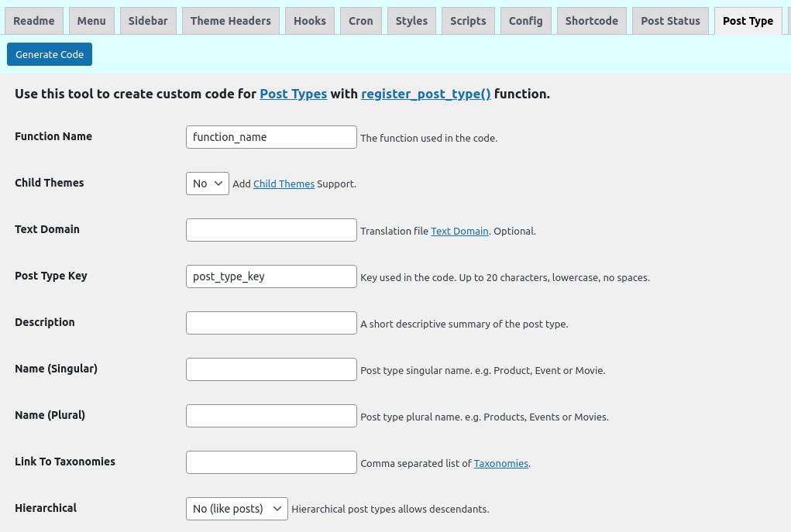791x532 pixels.
Task: Follow the Post Types link
Action: pyautogui.click(x=293, y=94)
